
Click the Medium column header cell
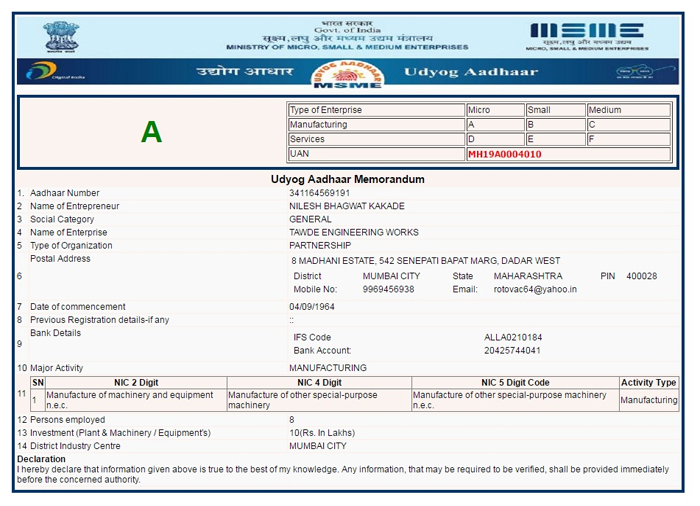click(x=629, y=110)
